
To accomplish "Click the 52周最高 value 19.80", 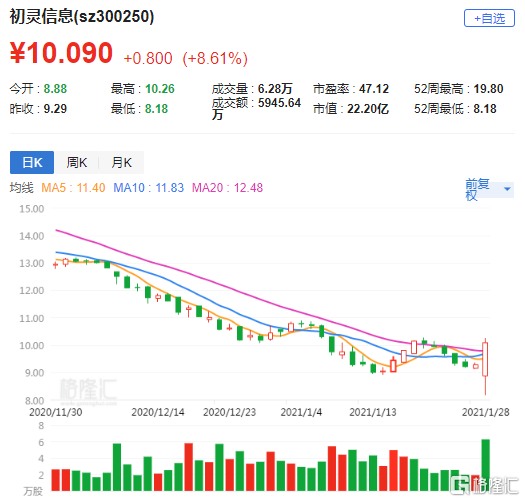I will coord(488,89).
